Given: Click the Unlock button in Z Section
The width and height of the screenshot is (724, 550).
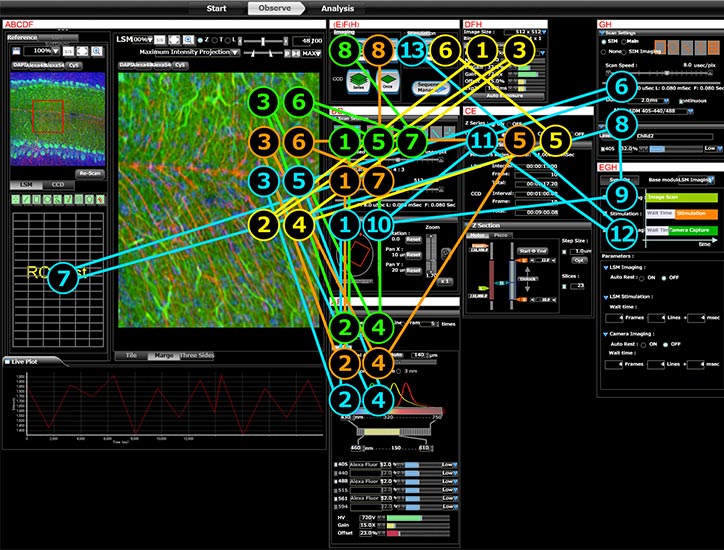Looking at the screenshot, I should [x=528, y=279].
